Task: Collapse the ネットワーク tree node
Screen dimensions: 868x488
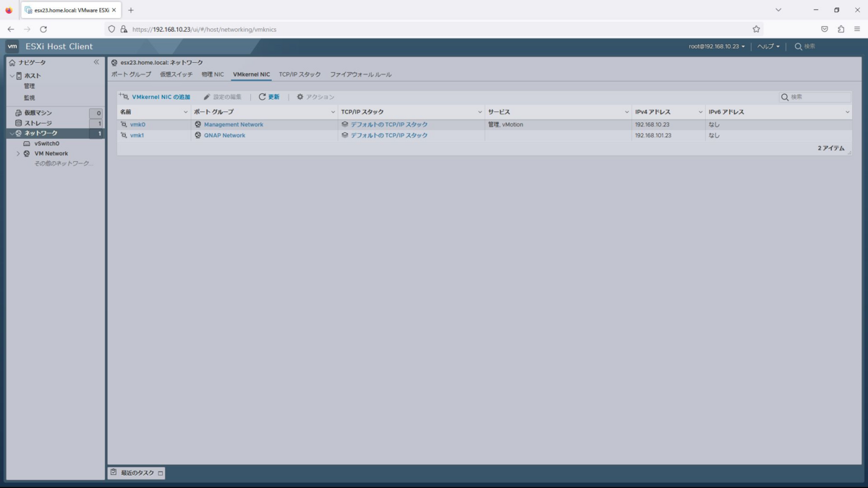Action: click(12, 134)
